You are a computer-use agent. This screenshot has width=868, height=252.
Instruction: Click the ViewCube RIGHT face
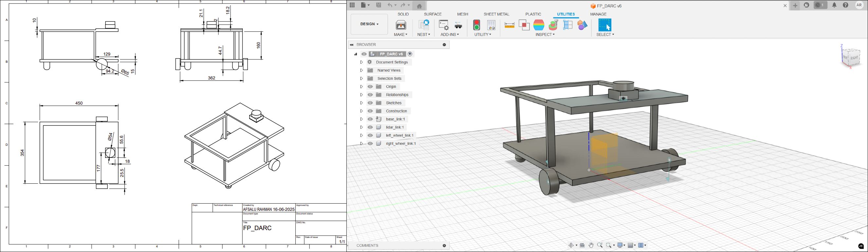855,58
